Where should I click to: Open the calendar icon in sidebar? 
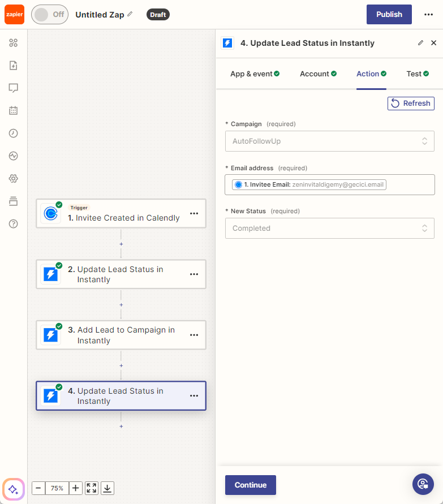pos(13,110)
